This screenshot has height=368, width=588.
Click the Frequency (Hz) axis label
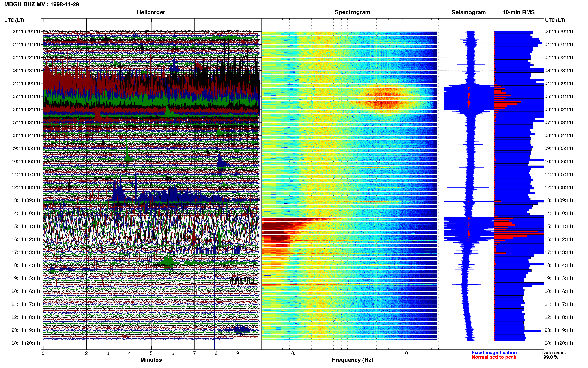click(x=352, y=360)
